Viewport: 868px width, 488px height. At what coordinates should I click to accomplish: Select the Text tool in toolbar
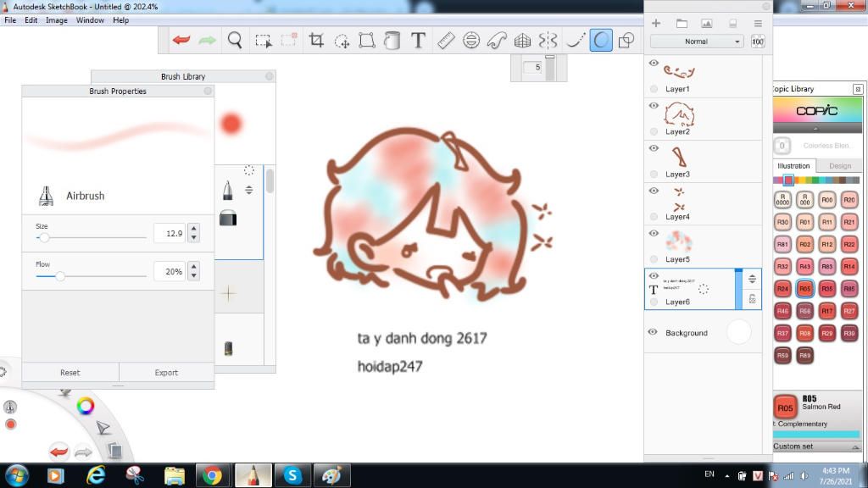[418, 40]
